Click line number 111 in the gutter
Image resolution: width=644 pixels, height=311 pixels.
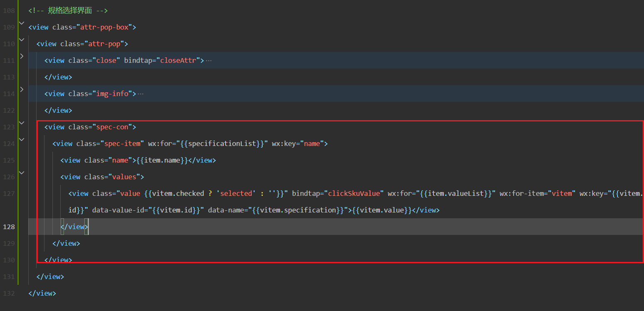click(9, 61)
